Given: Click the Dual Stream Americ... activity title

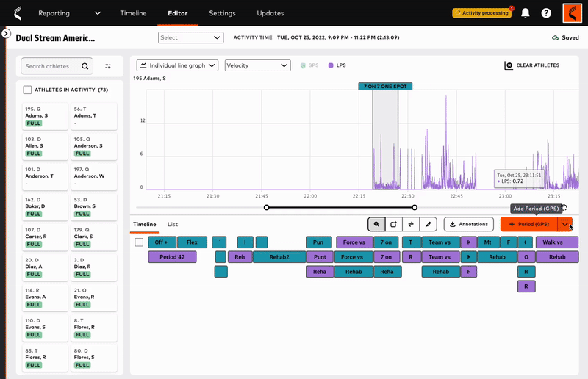Looking at the screenshot, I should pyautogui.click(x=55, y=38).
